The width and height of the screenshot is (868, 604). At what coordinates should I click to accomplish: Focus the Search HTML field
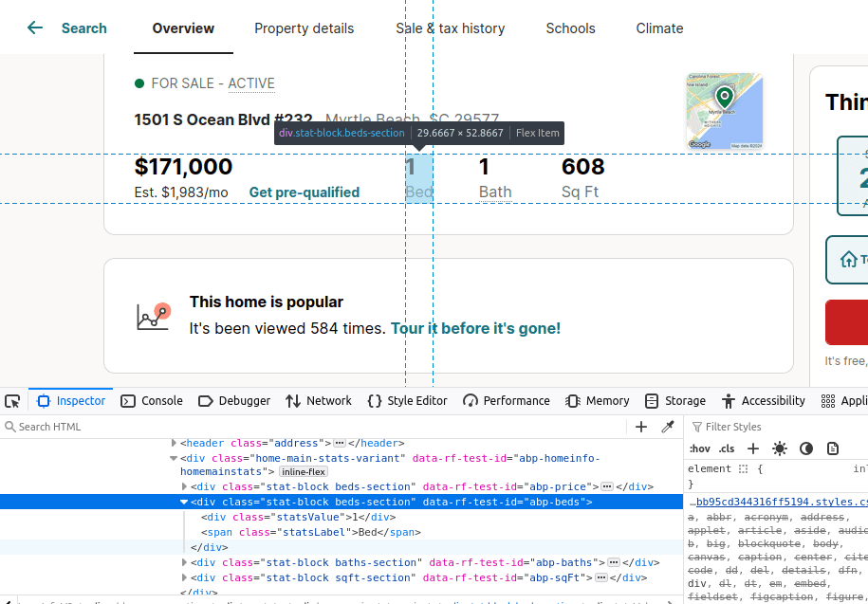(x=313, y=427)
